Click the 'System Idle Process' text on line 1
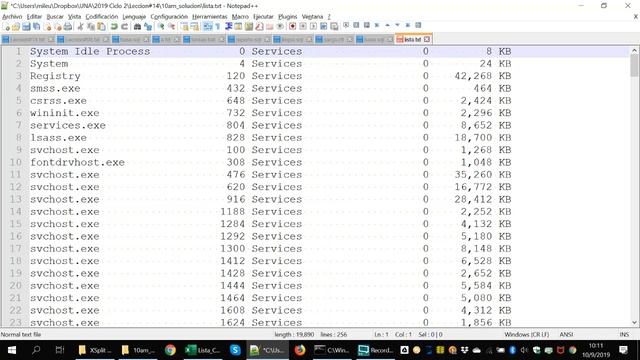This screenshot has width=640, height=360. [90, 51]
